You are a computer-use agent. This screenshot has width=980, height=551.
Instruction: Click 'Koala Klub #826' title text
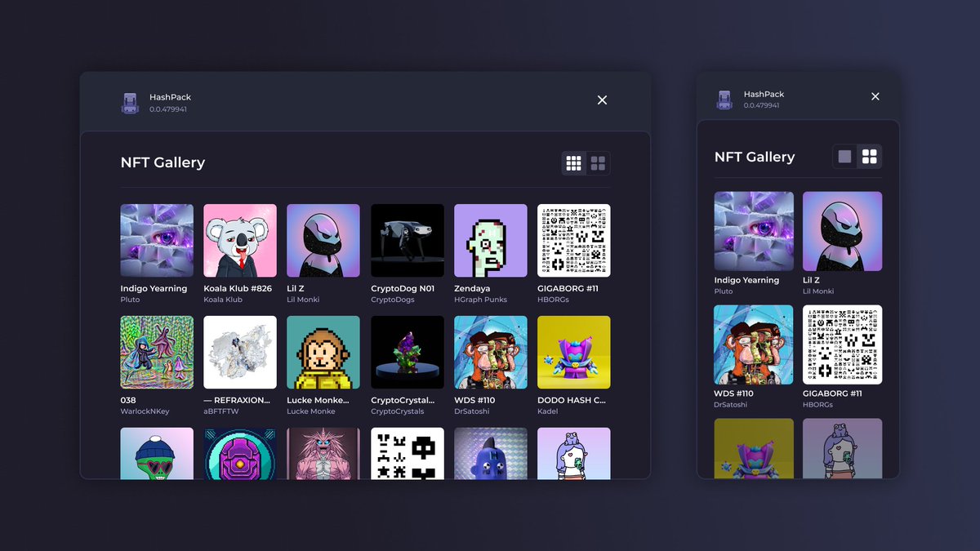click(238, 288)
